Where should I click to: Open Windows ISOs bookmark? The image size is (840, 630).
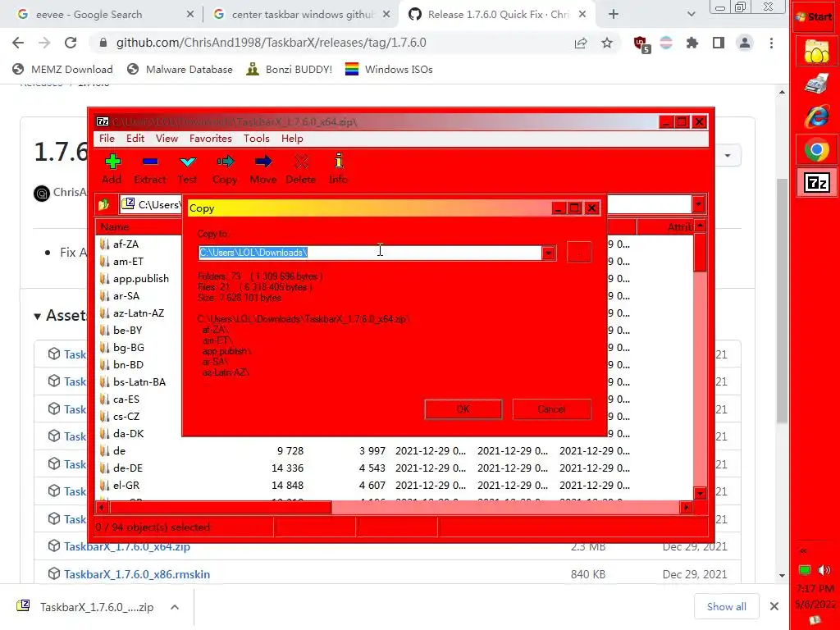pyautogui.click(x=389, y=69)
